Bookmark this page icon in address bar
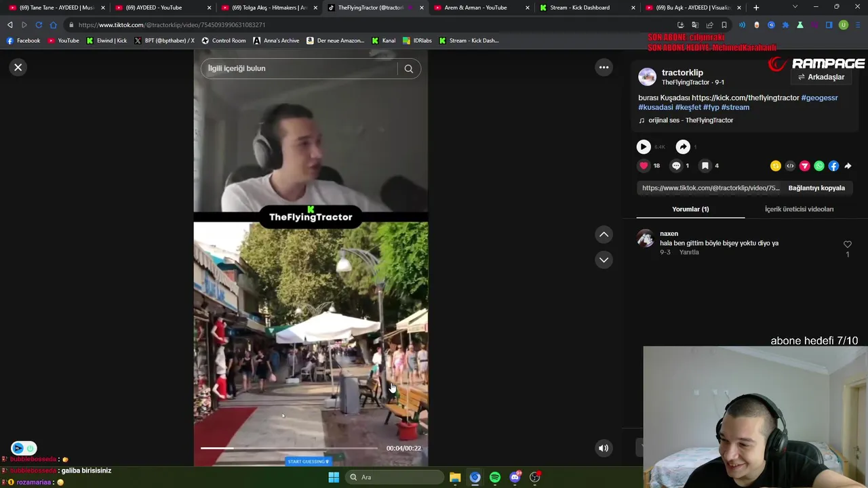 coord(724,25)
